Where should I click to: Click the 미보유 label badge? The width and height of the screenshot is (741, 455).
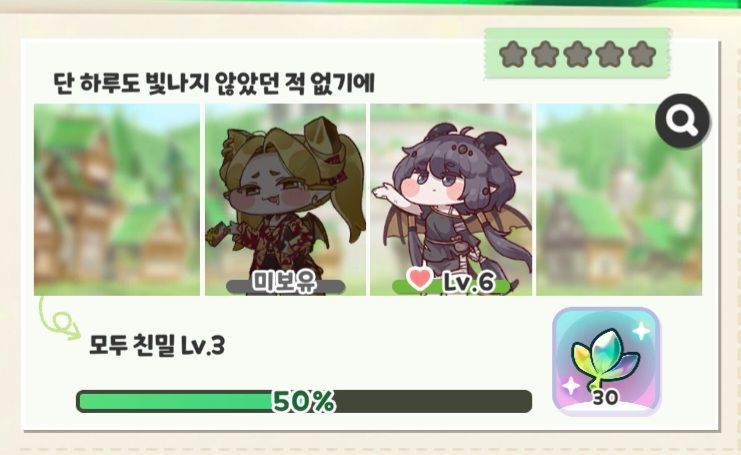285,282
